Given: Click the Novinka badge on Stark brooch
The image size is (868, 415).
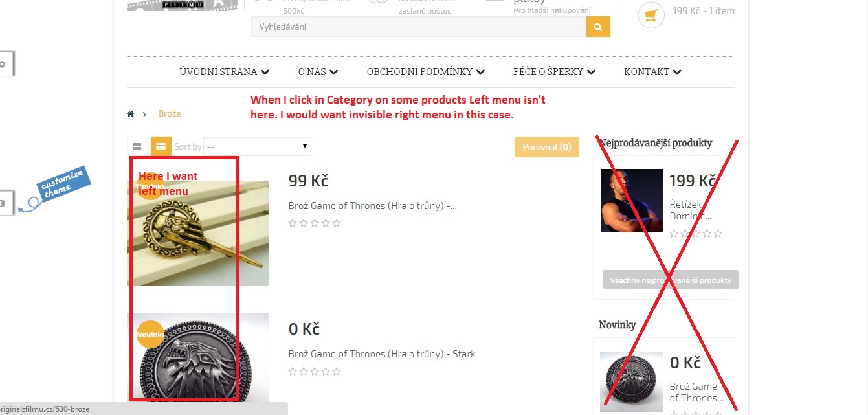Looking at the screenshot, I should 150,335.
